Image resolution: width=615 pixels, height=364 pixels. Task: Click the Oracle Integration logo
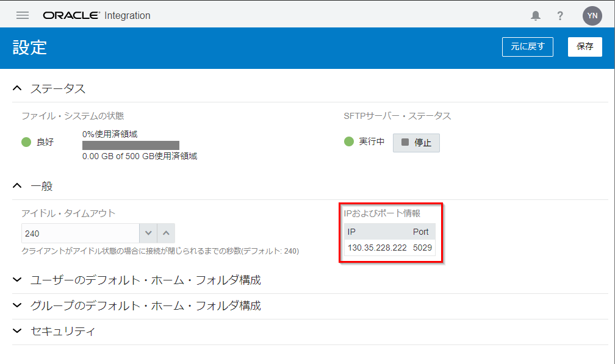96,15
